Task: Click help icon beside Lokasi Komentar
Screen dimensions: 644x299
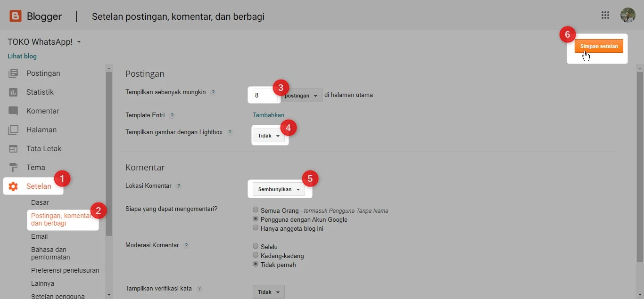Action: (x=179, y=186)
